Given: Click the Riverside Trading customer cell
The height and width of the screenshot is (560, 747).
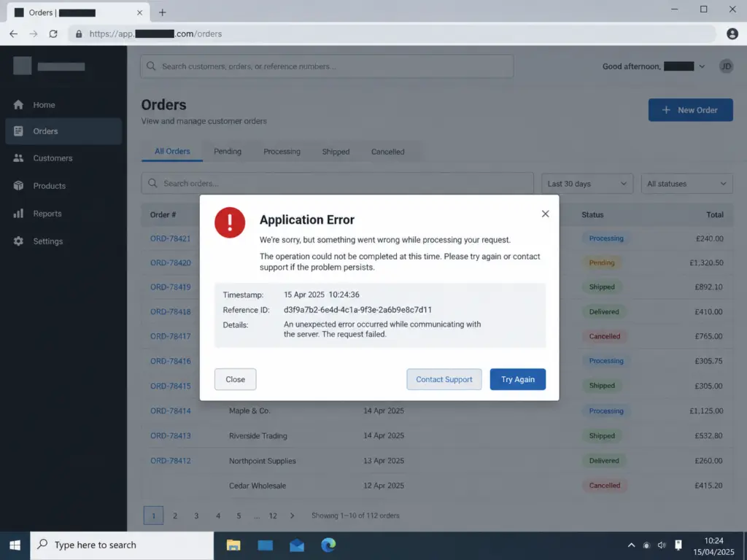Looking at the screenshot, I should click(258, 436).
